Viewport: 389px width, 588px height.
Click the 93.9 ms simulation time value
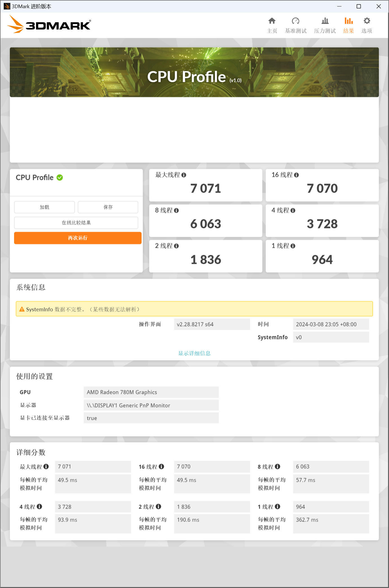tap(93, 524)
